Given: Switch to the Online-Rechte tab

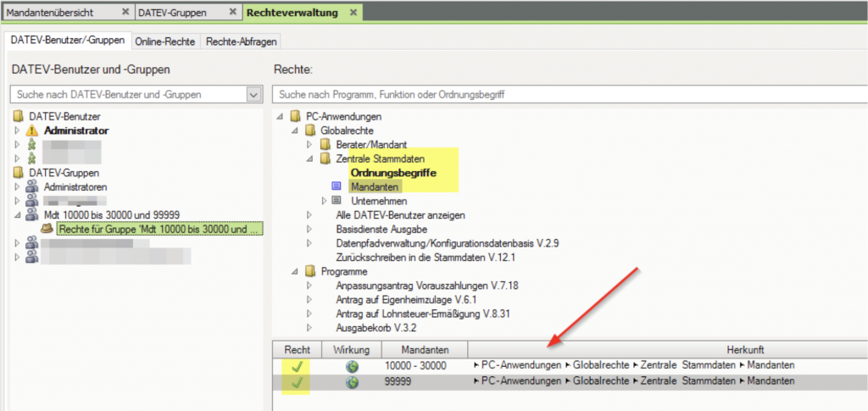Looking at the screenshot, I should pyautogui.click(x=167, y=41).
